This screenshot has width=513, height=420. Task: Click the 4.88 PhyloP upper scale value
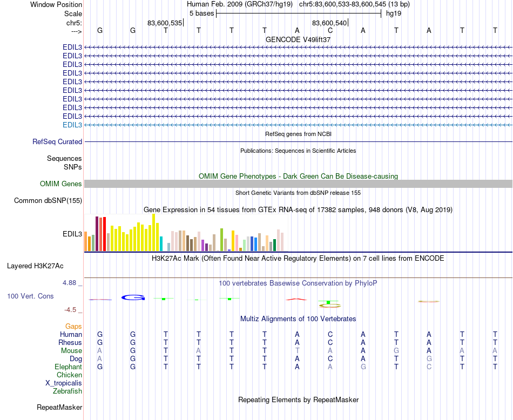69,283
